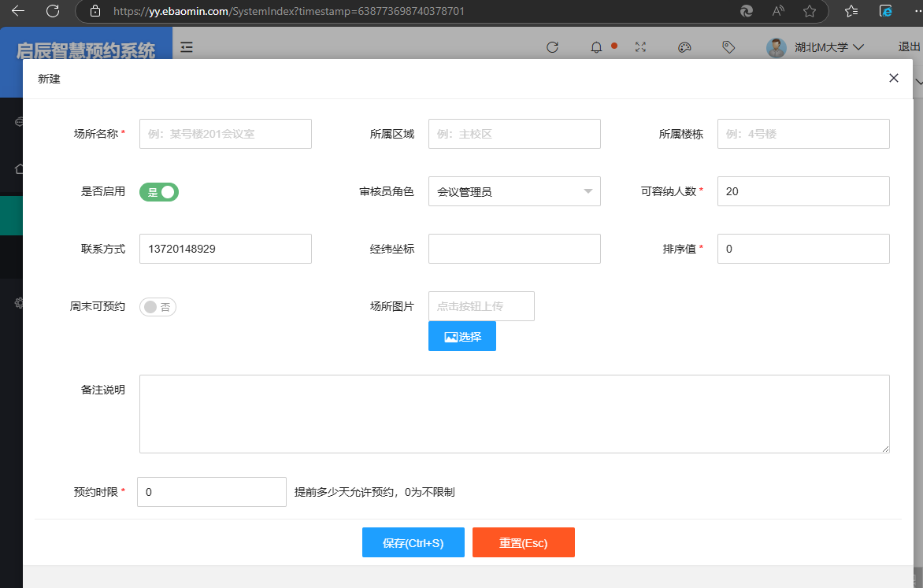The width and height of the screenshot is (923, 588).
Task: Click 退出 to log out
Action: click(909, 47)
